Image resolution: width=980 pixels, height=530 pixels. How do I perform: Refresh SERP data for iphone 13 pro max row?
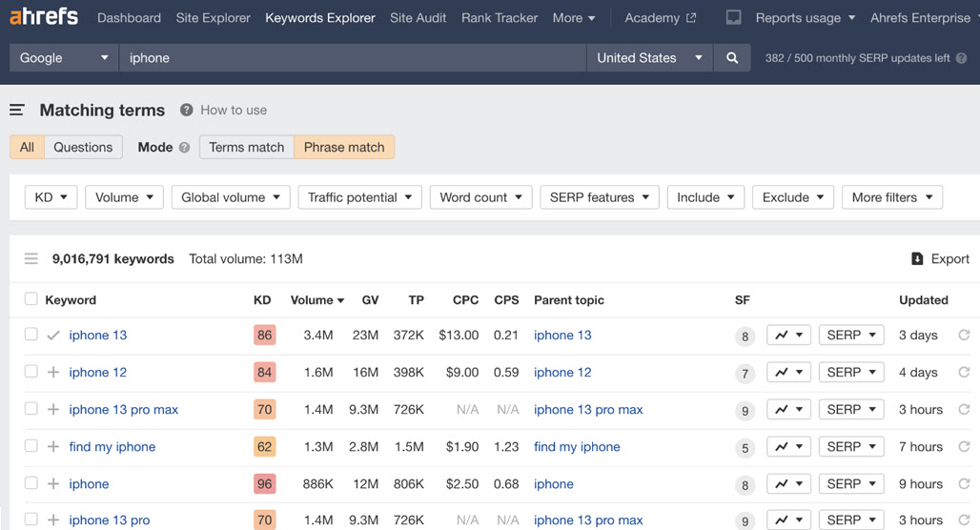point(965,409)
